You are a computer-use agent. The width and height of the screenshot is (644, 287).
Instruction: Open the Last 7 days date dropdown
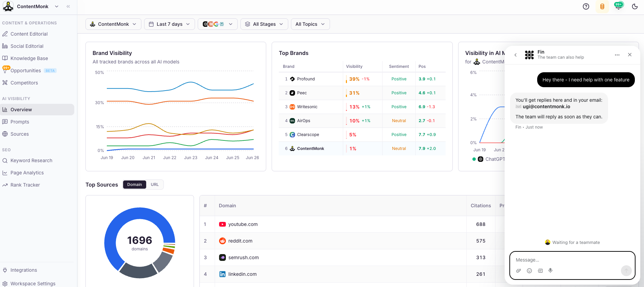(170, 24)
